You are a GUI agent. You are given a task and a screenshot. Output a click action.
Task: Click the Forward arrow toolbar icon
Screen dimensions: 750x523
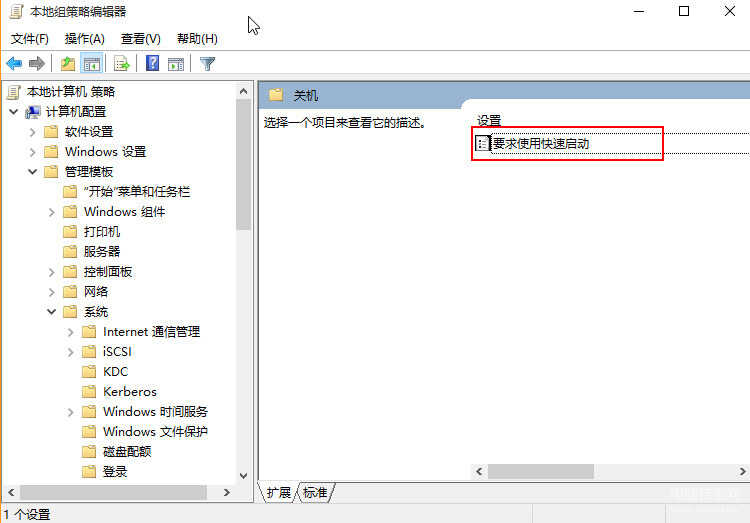pyautogui.click(x=37, y=63)
